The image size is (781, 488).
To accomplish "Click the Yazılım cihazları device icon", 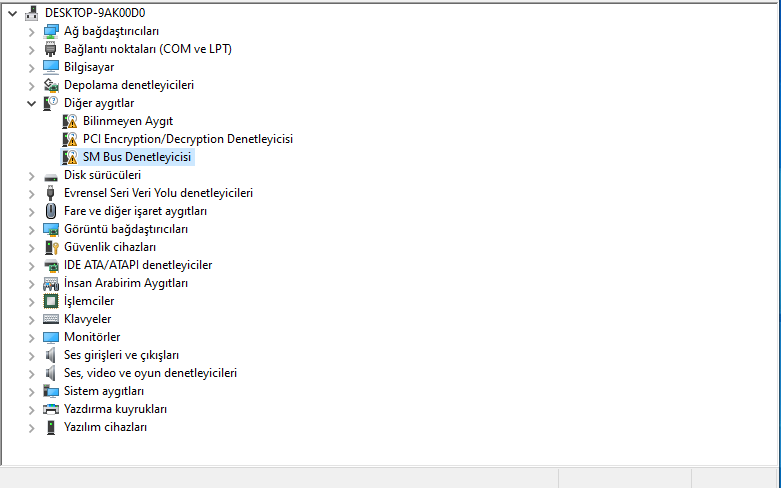I will (50, 427).
